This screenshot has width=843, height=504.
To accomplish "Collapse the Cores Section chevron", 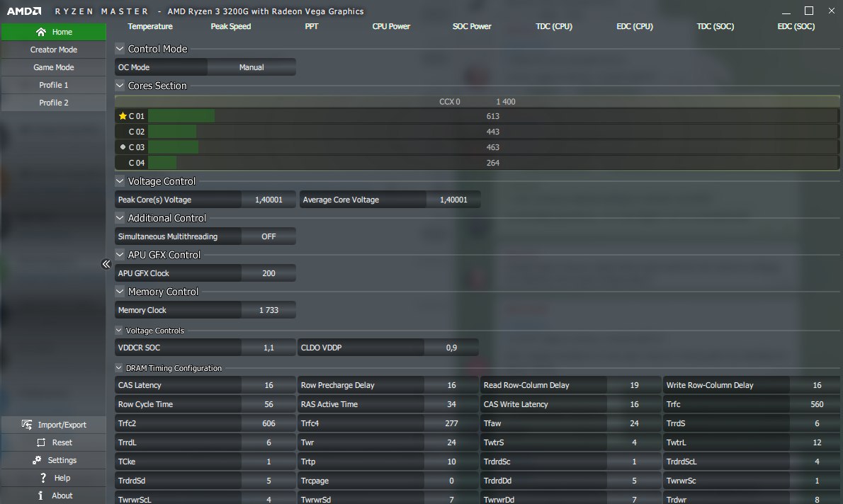I will pyautogui.click(x=120, y=86).
